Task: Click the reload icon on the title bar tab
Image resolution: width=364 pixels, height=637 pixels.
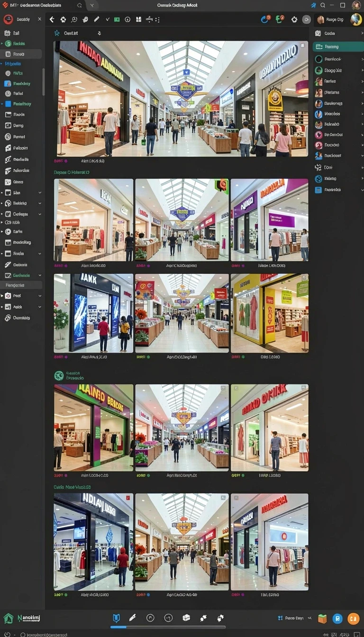Action: [79, 5]
